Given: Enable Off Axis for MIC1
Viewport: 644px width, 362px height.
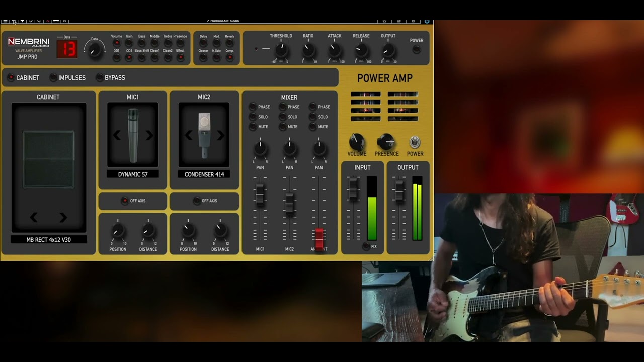Looking at the screenshot, I should [x=124, y=201].
